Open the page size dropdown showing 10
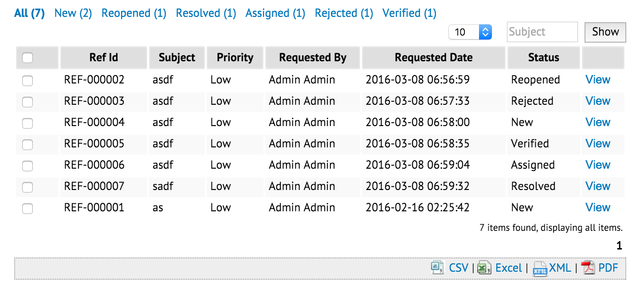Image resolution: width=644 pixels, height=293 pixels. 470,32
